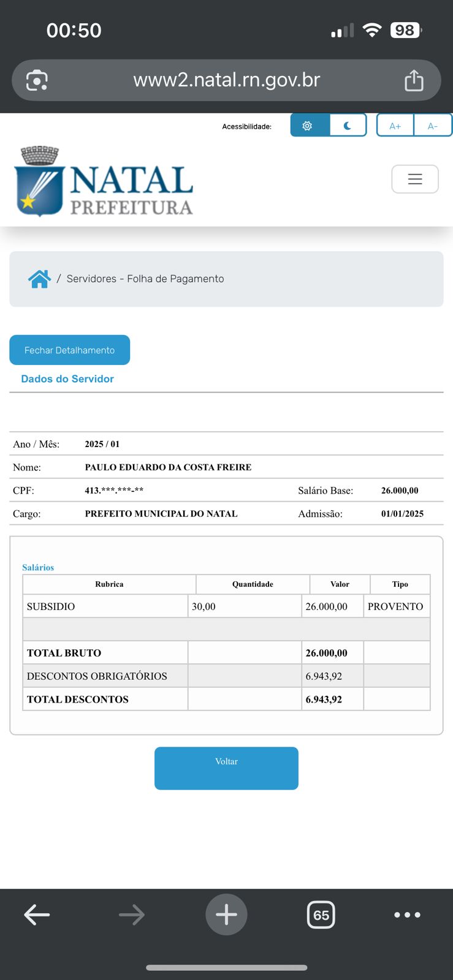
Task: Open a new tab with plus icon
Action: tap(226, 914)
